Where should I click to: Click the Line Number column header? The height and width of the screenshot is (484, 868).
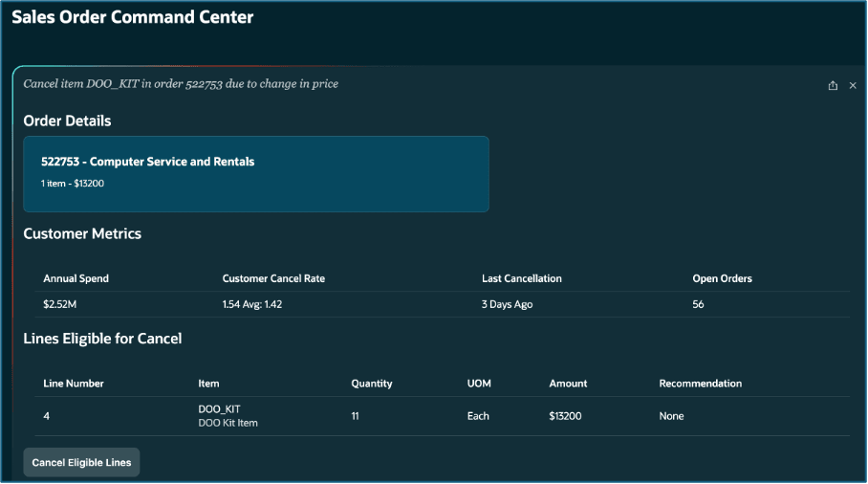pyautogui.click(x=73, y=384)
